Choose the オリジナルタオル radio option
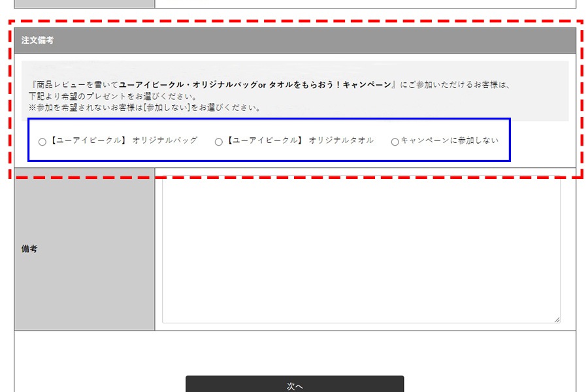 tap(219, 142)
